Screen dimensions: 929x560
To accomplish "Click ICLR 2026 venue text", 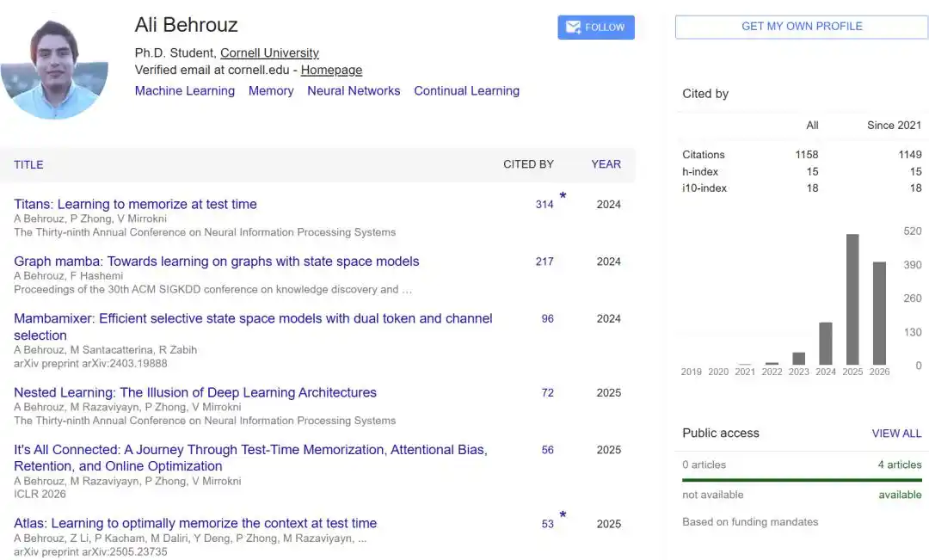I will click(40, 495).
